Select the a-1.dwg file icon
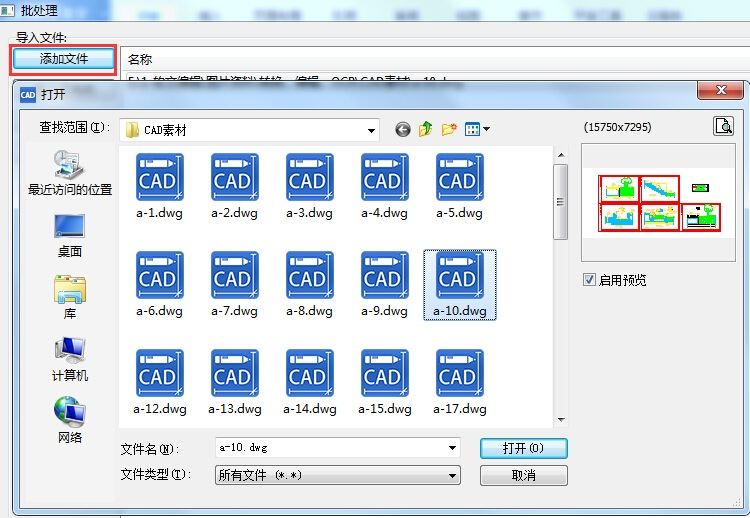The height and width of the screenshot is (518, 750). 160,177
